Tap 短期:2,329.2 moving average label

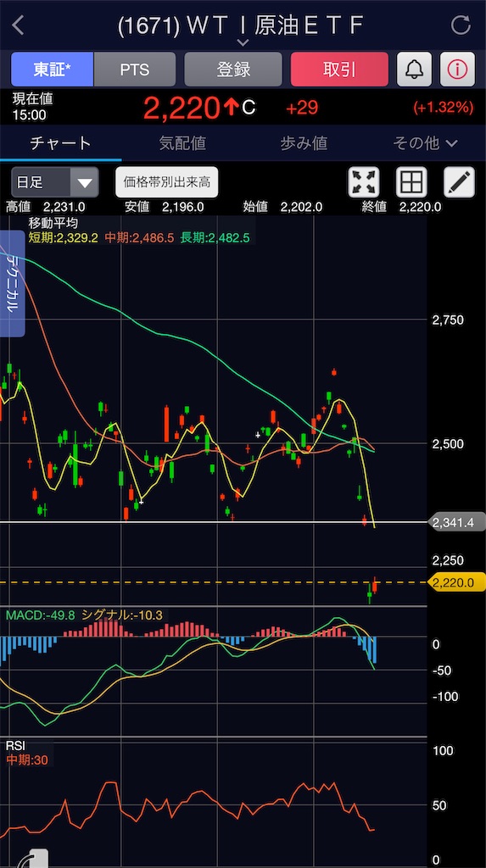point(63,238)
